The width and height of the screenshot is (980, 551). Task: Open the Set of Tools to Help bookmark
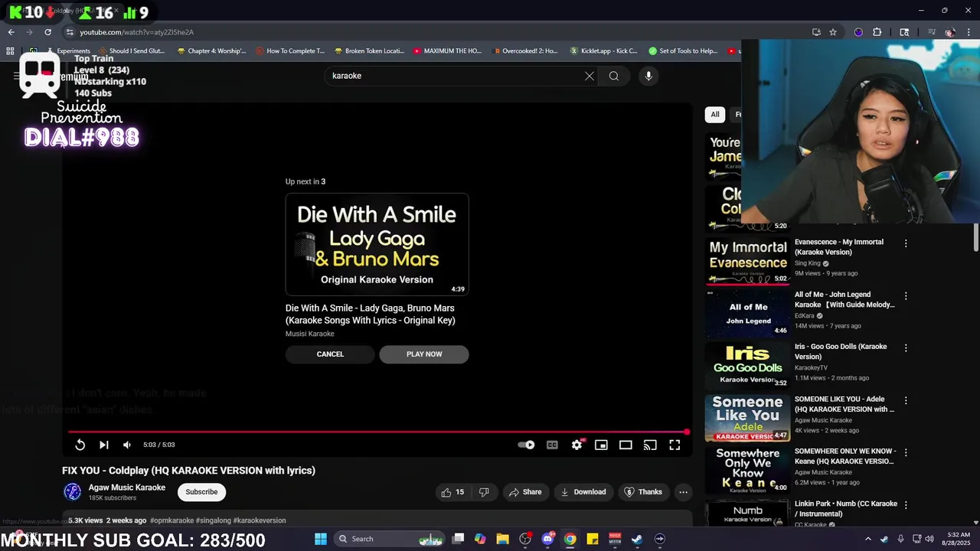(x=683, y=51)
